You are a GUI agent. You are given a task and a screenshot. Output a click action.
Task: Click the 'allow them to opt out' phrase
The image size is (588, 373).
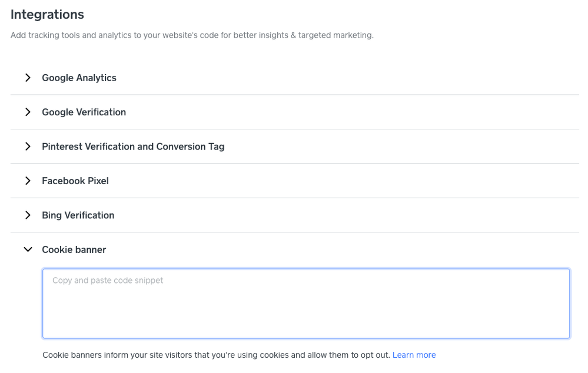click(347, 355)
